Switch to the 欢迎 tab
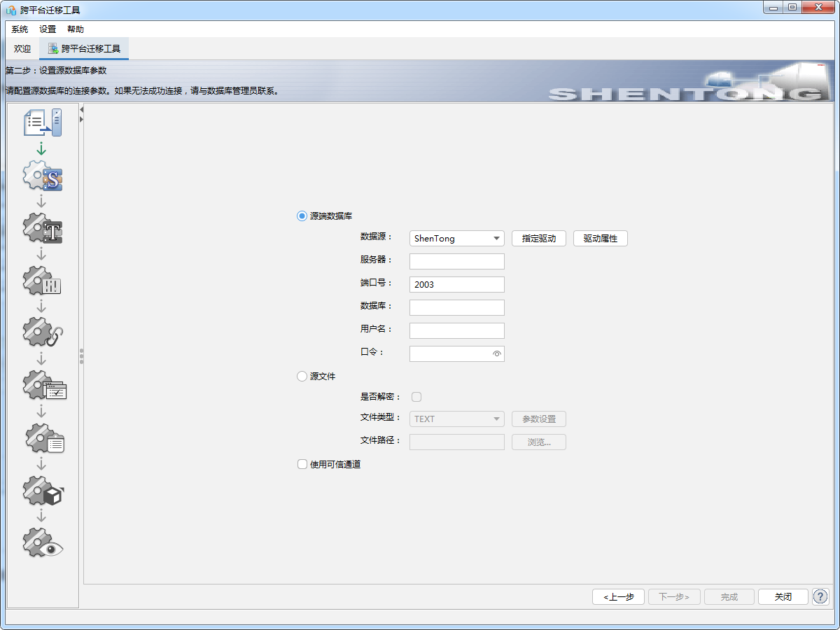 tap(22, 49)
